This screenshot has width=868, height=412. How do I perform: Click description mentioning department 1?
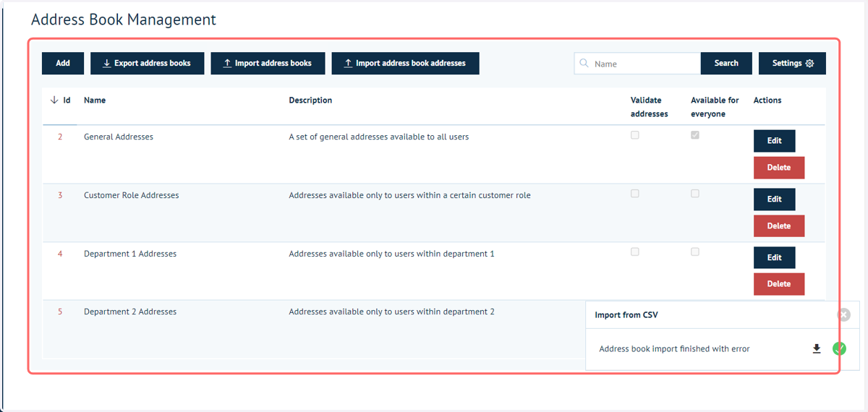coord(391,254)
